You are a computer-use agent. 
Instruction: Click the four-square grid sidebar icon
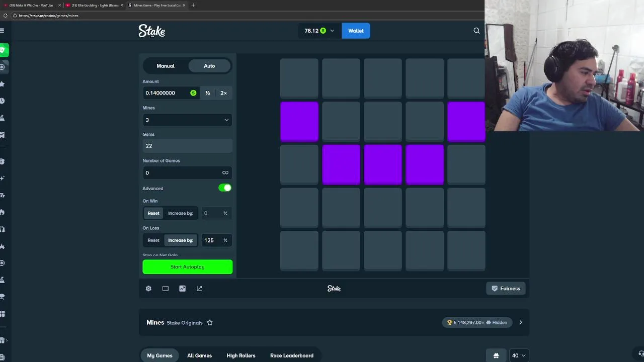click(3, 314)
